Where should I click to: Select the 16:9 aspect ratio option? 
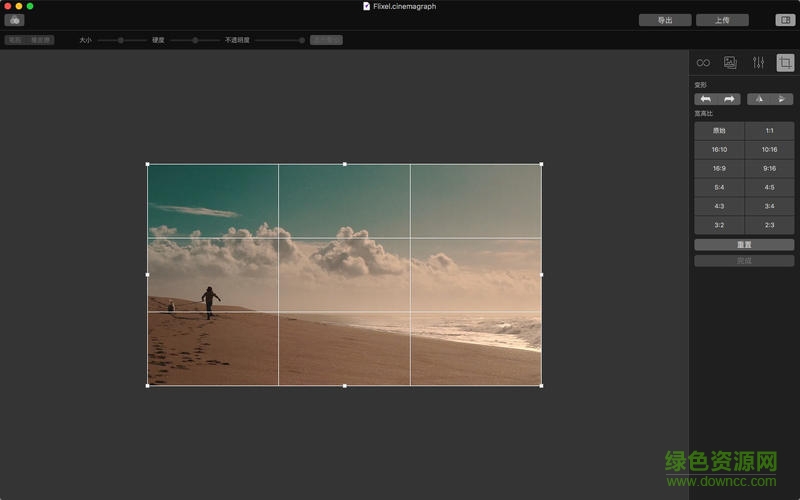[719, 168]
